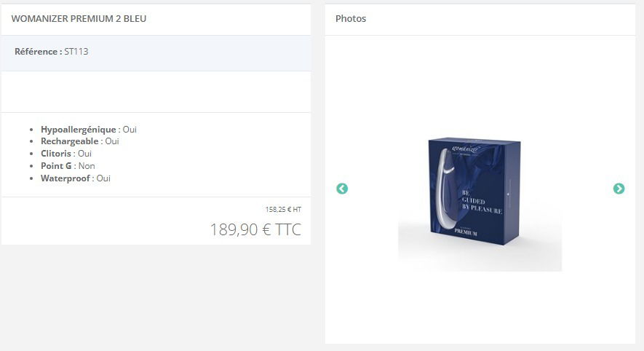Click the ST113 reference code

coord(76,52)
